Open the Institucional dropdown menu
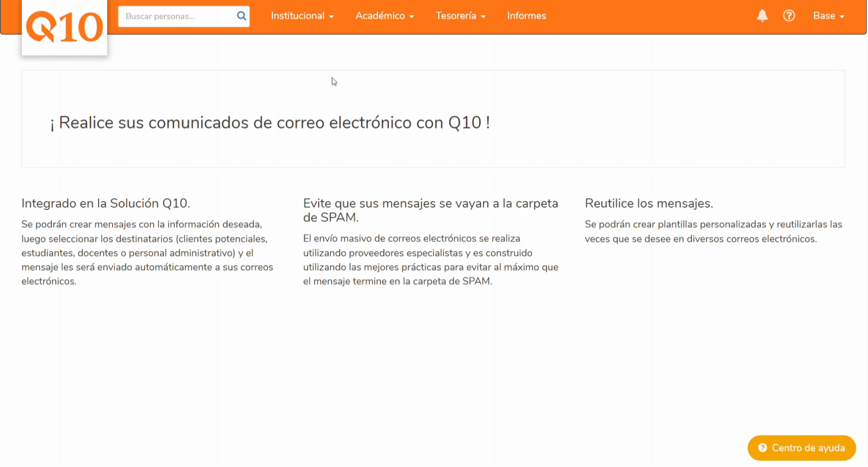Screen dimensions: 868x467 [x=302, y=16]
